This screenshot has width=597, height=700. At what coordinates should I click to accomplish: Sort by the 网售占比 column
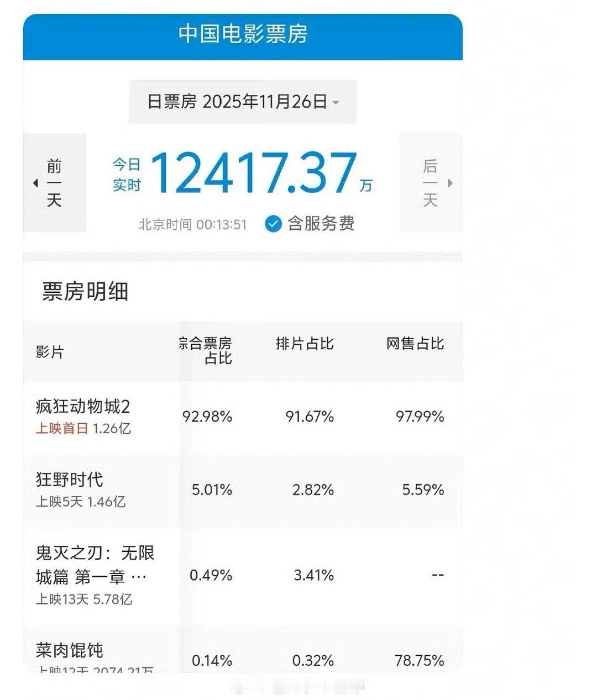pyautogui.click(x=413, y=343)
